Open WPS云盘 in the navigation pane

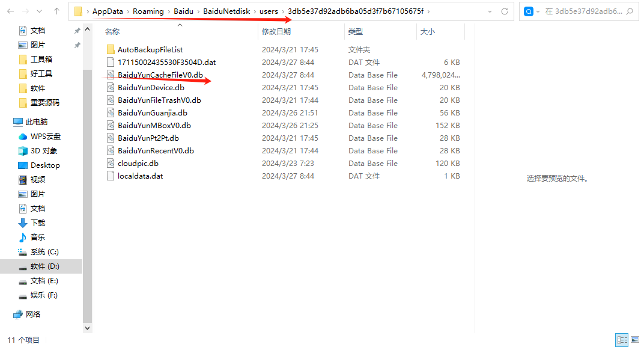(x=46, y=136)
